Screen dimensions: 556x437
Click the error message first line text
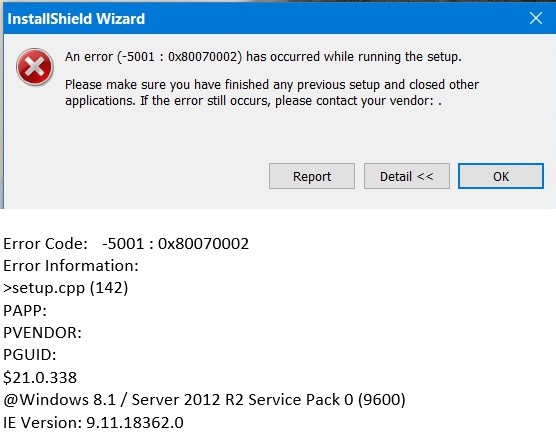[x=263, y=57]
